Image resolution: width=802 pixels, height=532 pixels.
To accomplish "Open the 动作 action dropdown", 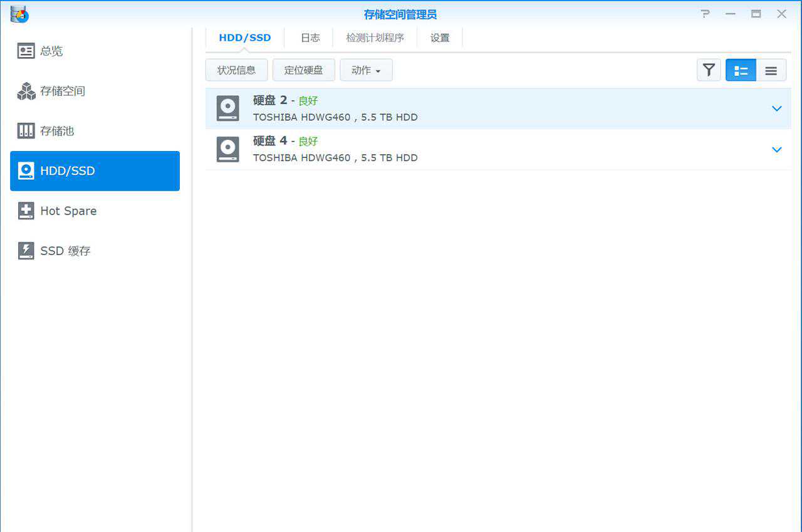I will pyautogui.click(x=366, y=70).
